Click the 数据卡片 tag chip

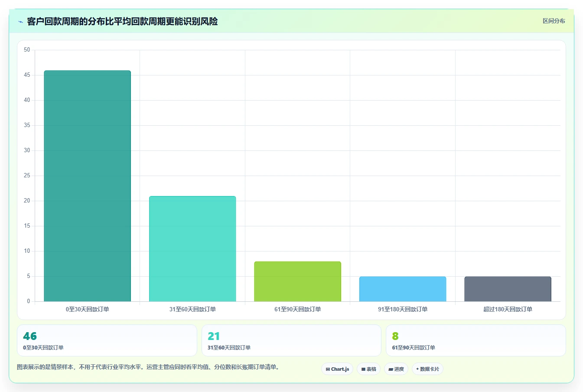[427, 369]
